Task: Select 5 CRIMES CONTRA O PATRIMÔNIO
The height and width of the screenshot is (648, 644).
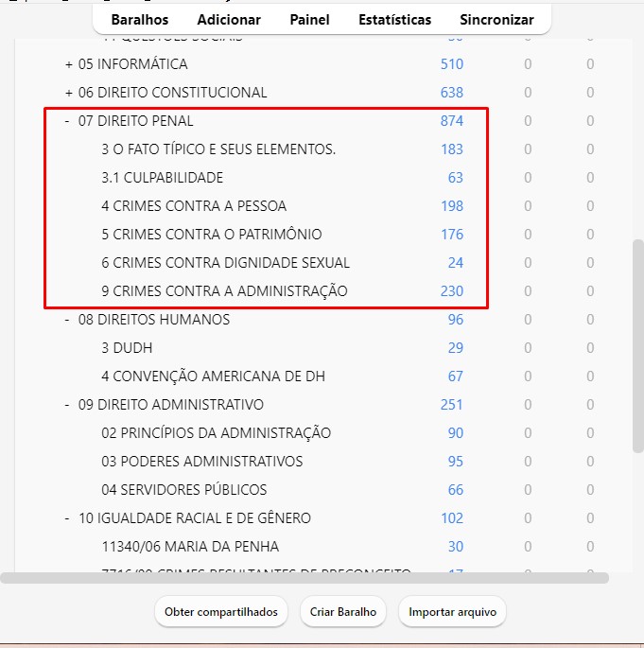Action: (212, 235)
